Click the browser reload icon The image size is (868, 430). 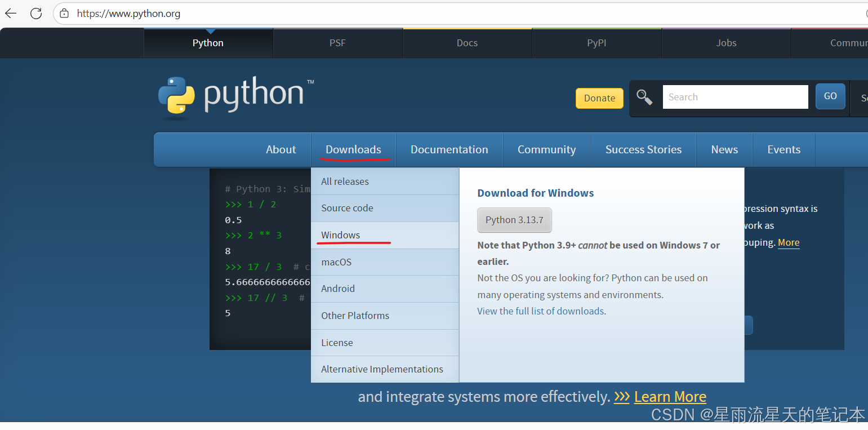tap(36, 14)
